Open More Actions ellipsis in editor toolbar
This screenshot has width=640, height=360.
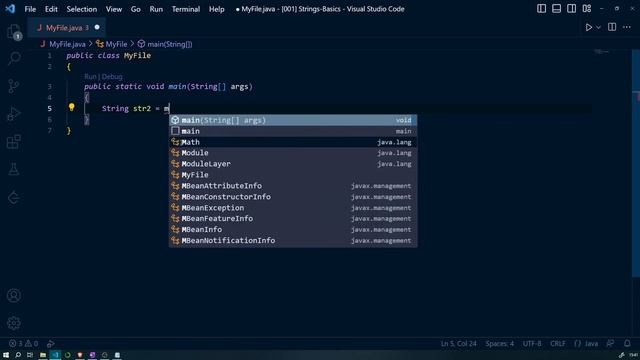(627, 27)
